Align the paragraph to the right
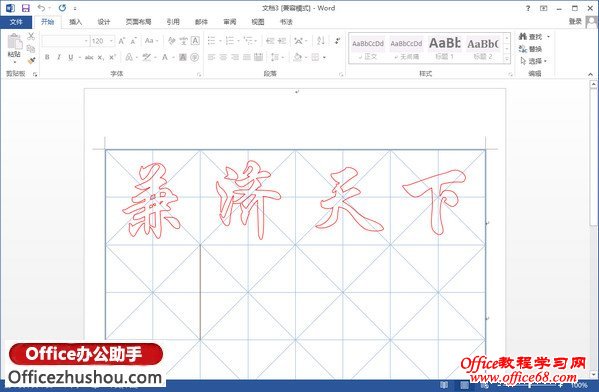 tap(235, 57)
